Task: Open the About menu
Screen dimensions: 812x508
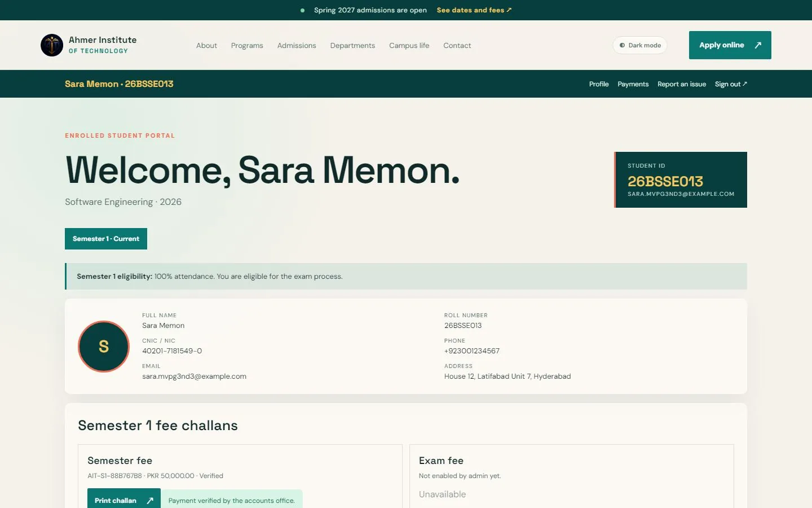Action: click(206, 45)
